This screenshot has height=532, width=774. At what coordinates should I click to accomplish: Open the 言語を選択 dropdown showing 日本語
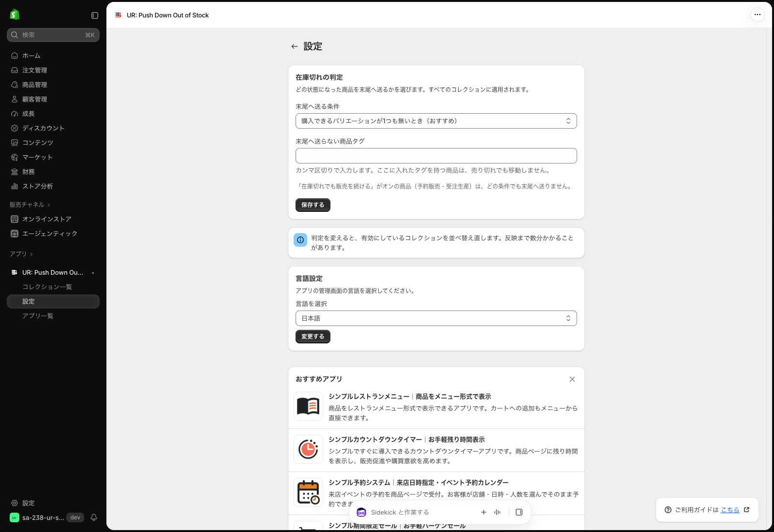(436, 318)
